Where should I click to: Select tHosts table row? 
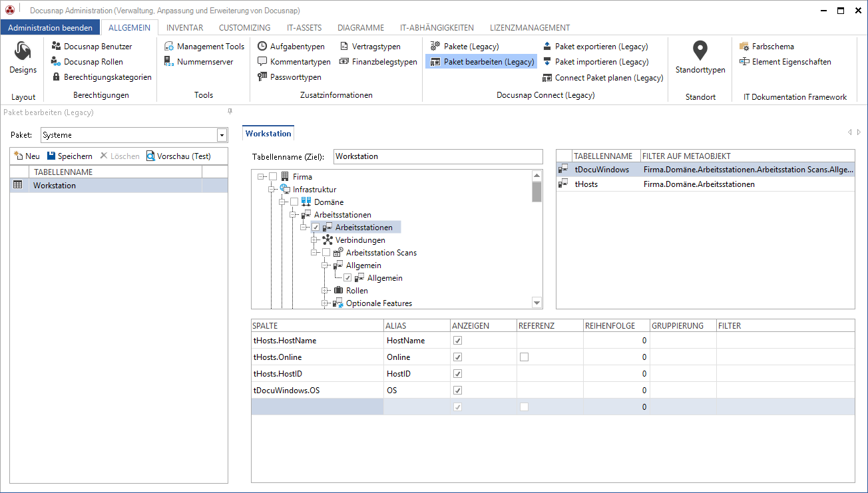point(706,184)
